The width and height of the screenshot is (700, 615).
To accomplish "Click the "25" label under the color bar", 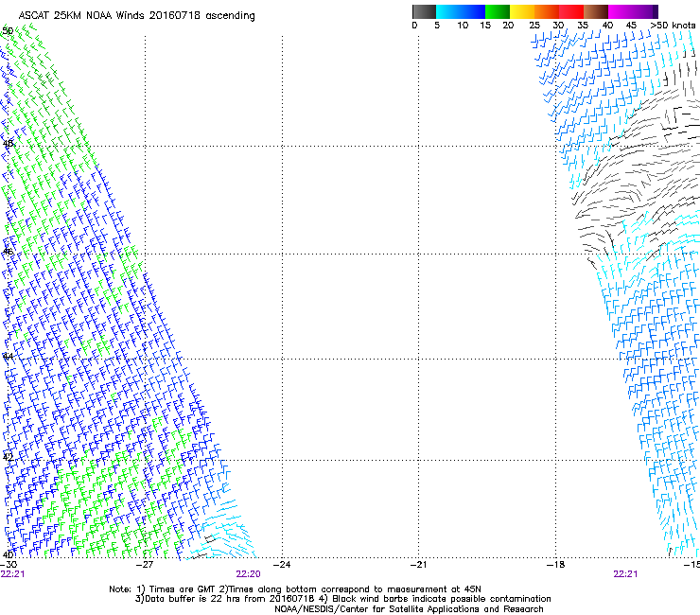I will (534, 26).
